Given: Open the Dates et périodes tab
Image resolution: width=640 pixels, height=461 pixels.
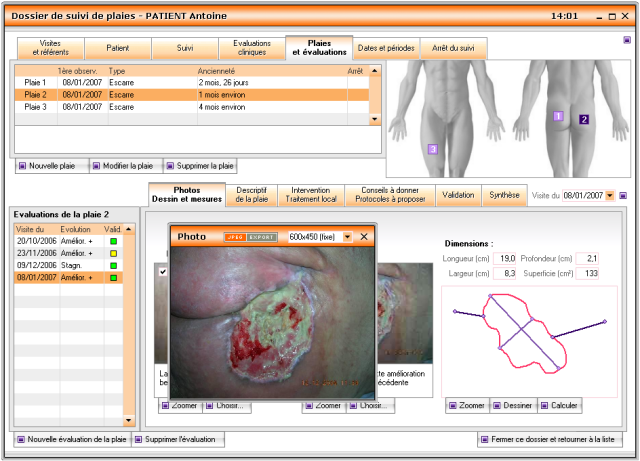Looking at the screenshot, I should point(386,48).
